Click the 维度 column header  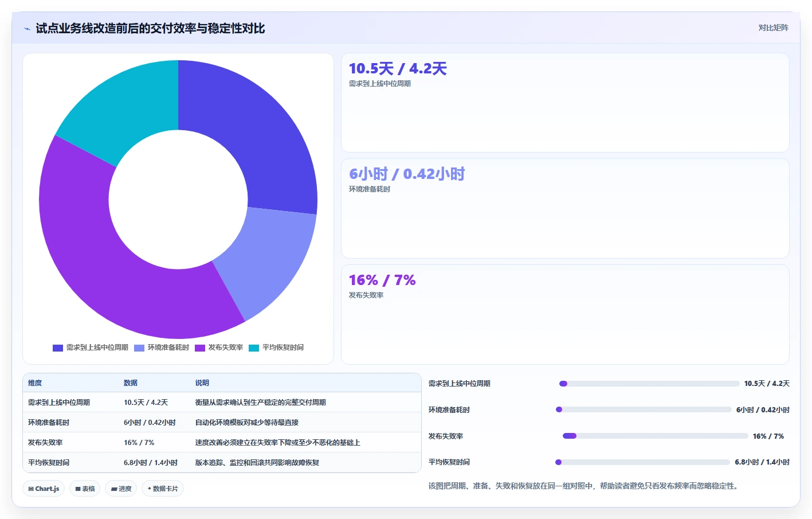click(x=35, y=383)
